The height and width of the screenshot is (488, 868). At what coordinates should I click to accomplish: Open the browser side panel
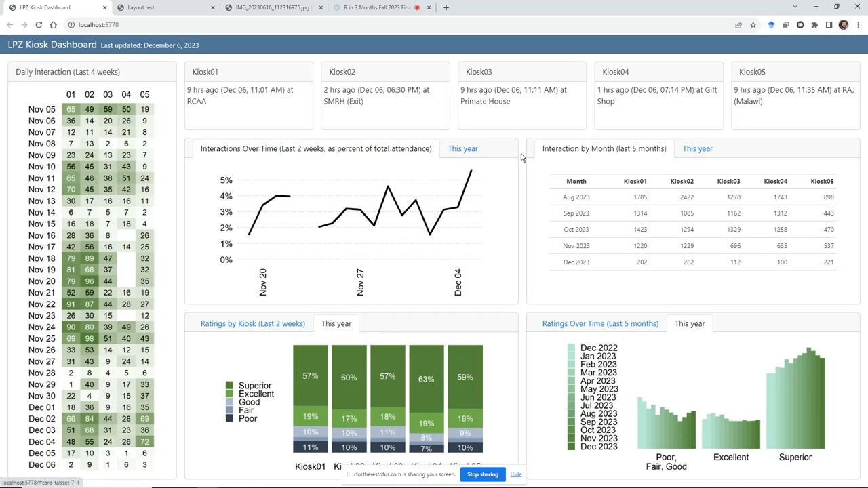[x=829, y=25]
